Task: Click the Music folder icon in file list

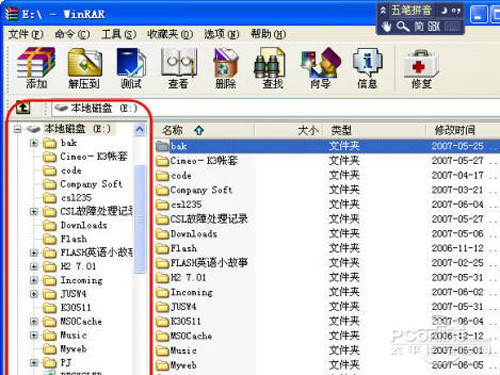Action: tap(163, 351)
